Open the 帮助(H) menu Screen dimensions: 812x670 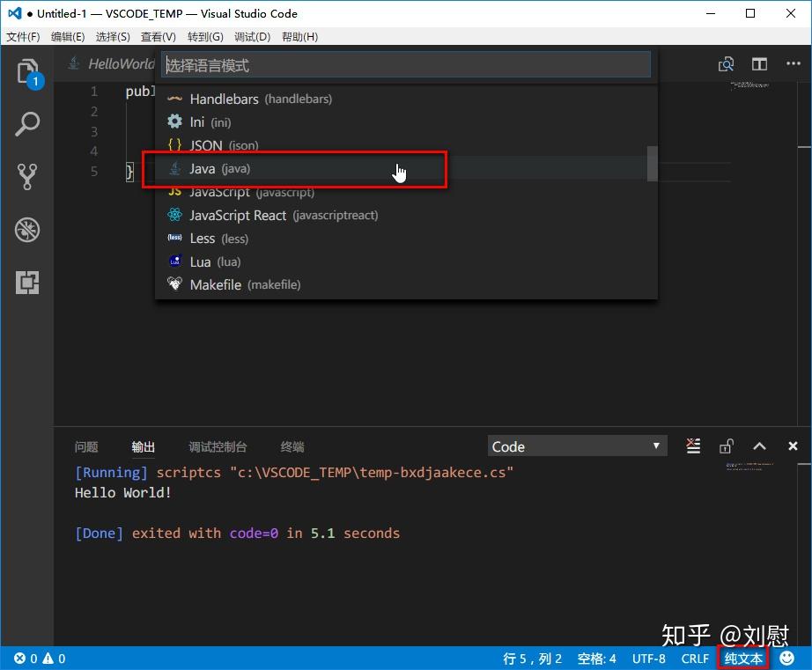click(299, 37)
